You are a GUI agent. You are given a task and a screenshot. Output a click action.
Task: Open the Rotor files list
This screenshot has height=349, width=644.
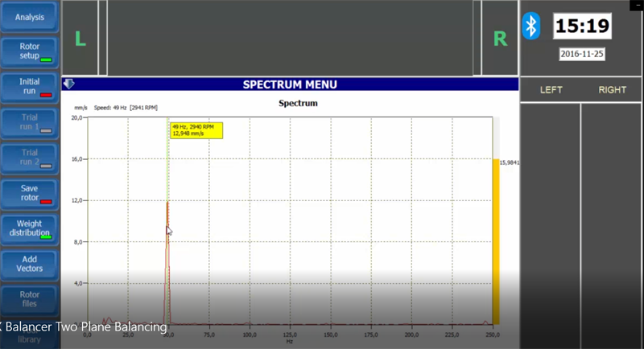click(29, 298)
